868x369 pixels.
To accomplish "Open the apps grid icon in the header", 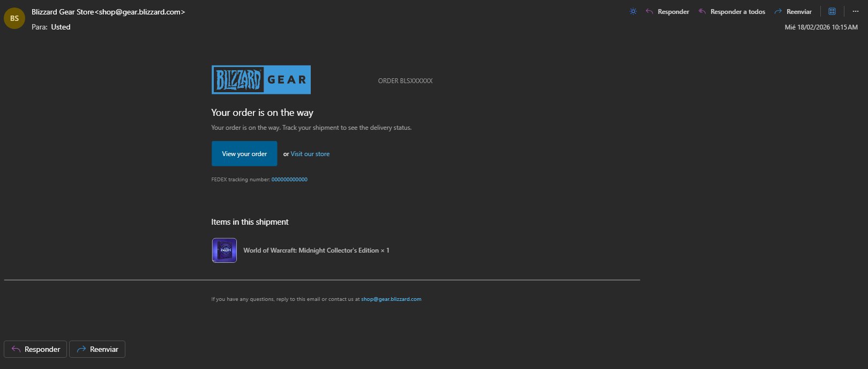I will (832, 11).
